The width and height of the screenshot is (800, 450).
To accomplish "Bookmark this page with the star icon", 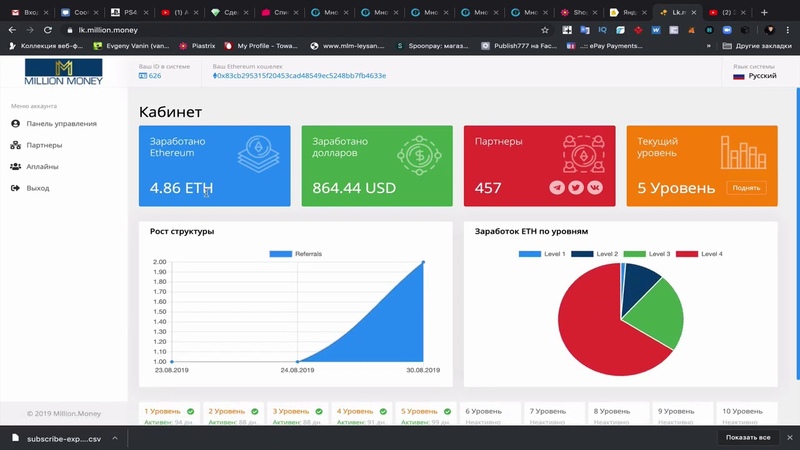I will (545, 30).
